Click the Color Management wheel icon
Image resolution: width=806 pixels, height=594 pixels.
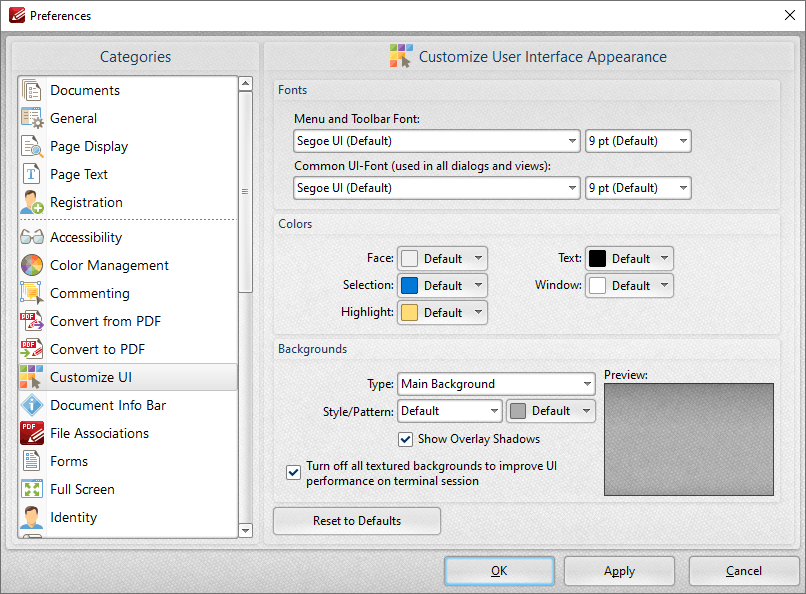click(32, 265)
